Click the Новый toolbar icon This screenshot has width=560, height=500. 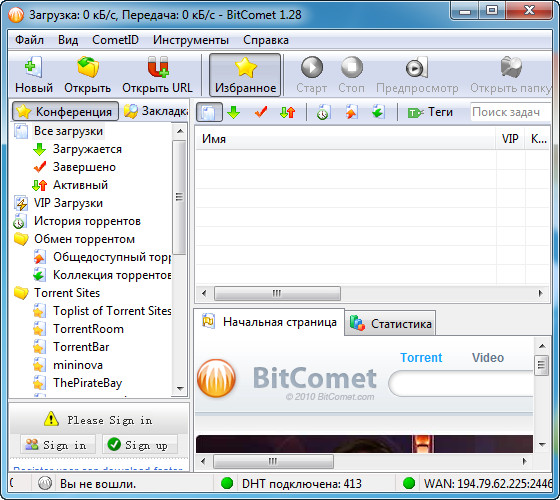[34, 67]
